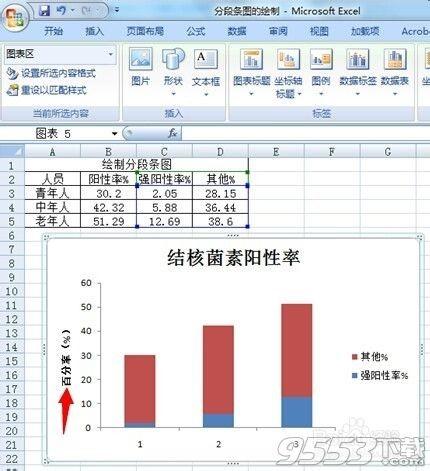Click cell with value 12.69

[164, 221]
